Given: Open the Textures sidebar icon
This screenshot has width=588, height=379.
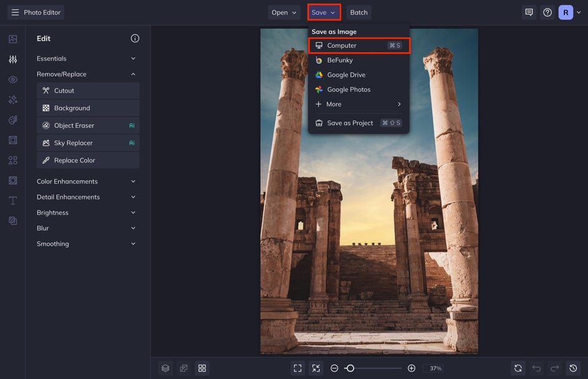Looking at the screenshot, I should point(12,221).
